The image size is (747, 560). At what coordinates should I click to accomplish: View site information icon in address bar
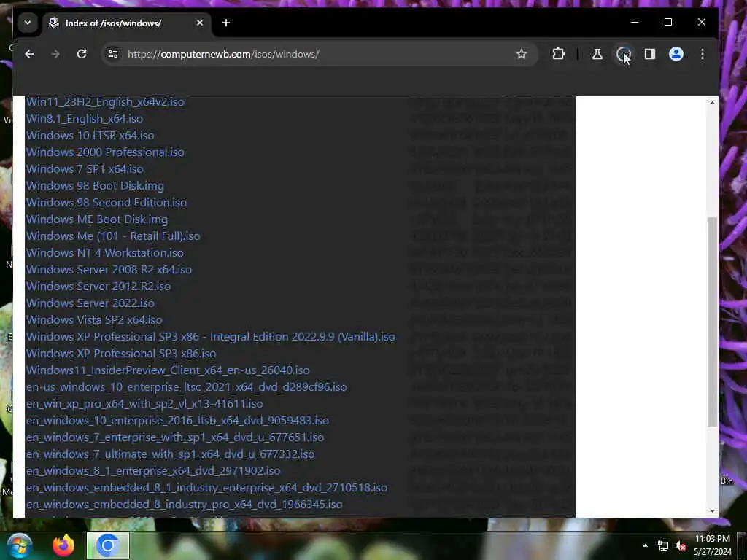[x=113, y=54]
